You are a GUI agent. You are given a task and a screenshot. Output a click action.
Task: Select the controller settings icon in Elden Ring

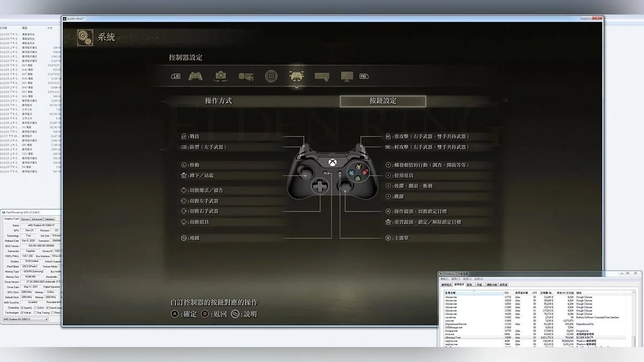297,76
